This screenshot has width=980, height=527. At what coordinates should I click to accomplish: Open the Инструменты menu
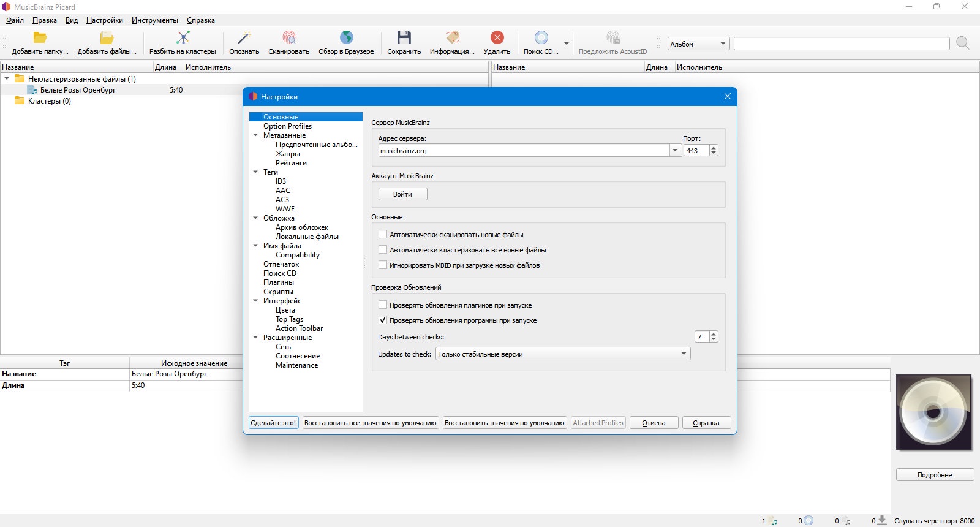click(155, 20)
